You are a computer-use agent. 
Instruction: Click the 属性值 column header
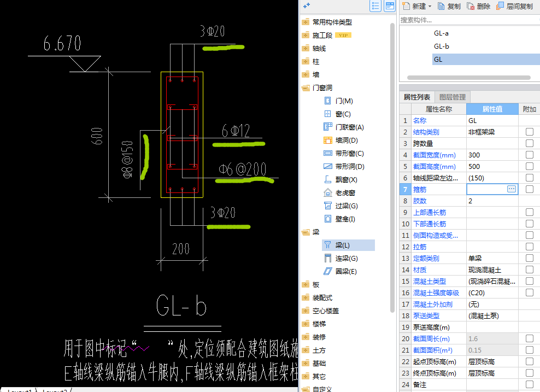coord(492,109)
